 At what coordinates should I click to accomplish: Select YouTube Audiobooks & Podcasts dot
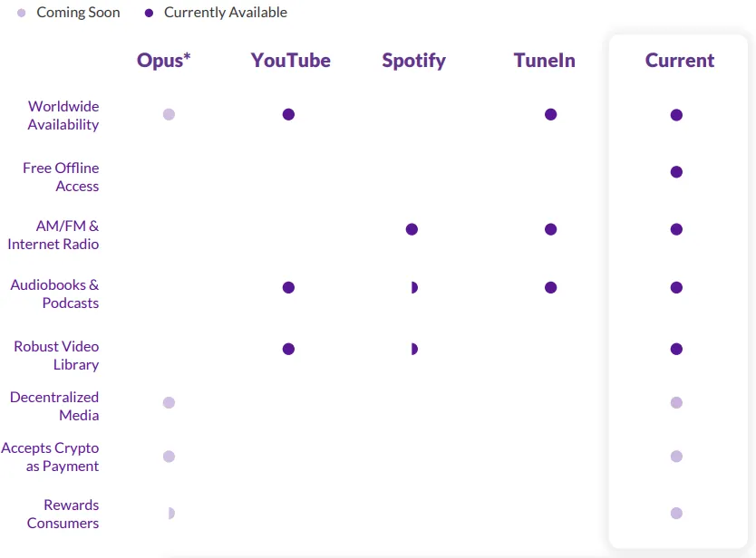pyautogui.click(x=288, y=287)
